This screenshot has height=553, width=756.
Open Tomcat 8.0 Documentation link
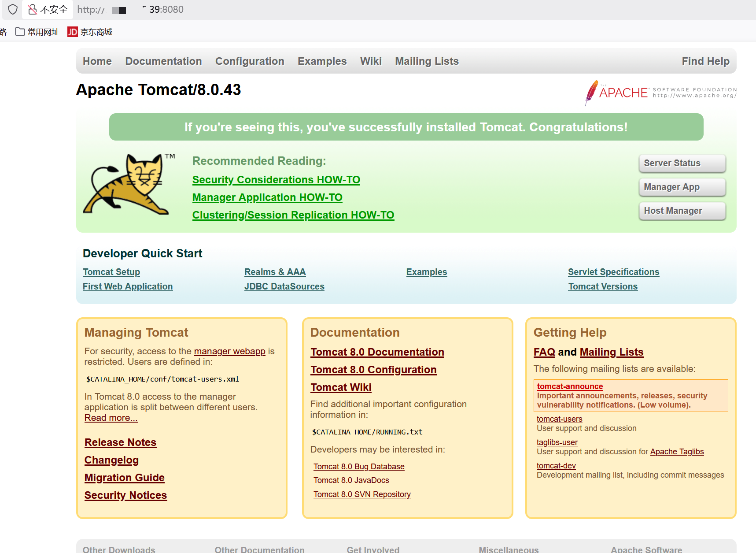[377, 352]
